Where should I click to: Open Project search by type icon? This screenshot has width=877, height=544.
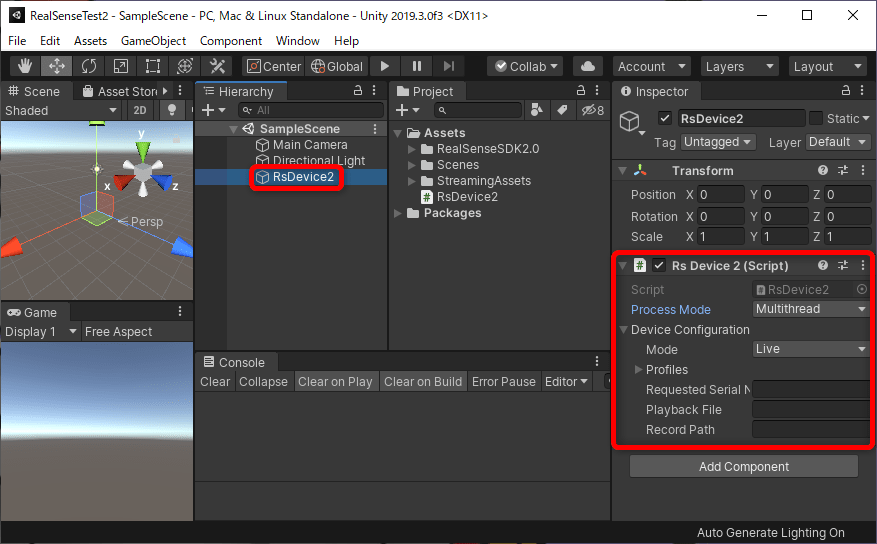click(536, 110)
